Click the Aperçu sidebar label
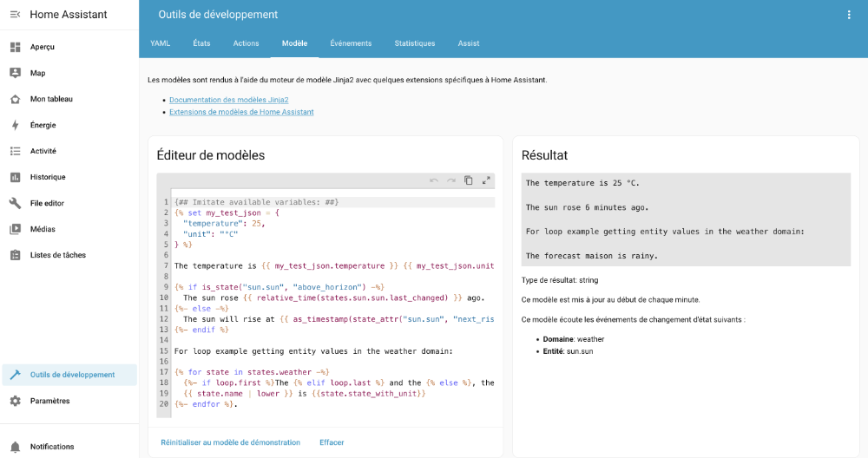868x458 pixels. coord(42,47)
